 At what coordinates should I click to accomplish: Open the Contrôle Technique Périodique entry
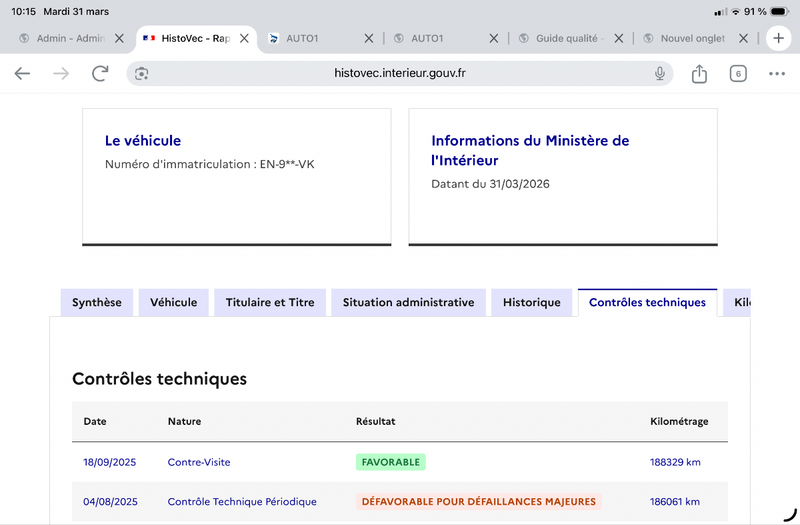pyautogui.click(x=242, y=502)
